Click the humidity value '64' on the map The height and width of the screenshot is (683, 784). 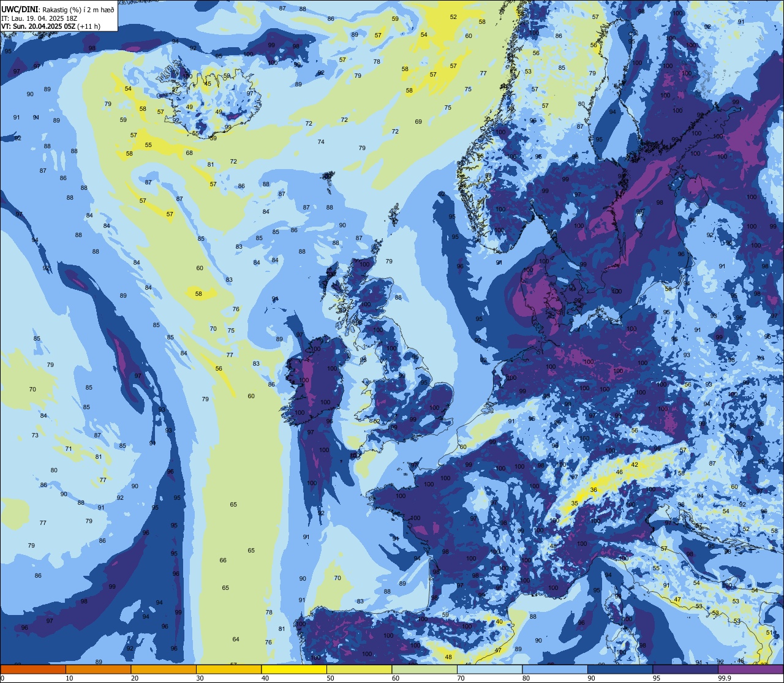point(236,640)
